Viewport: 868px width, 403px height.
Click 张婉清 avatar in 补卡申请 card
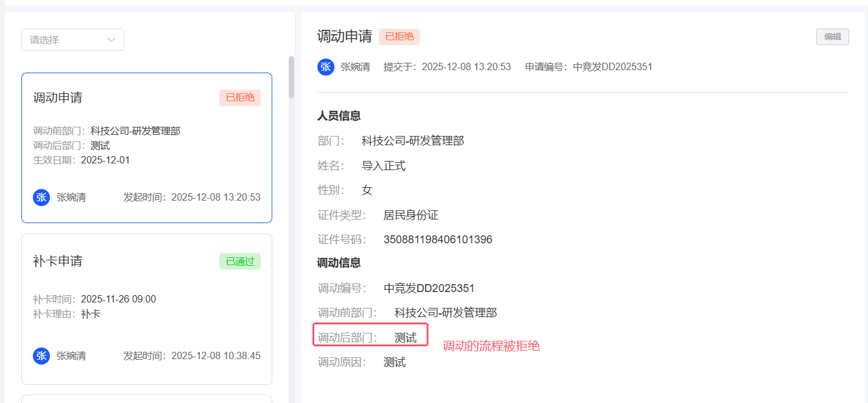click(x=41, y=356)
